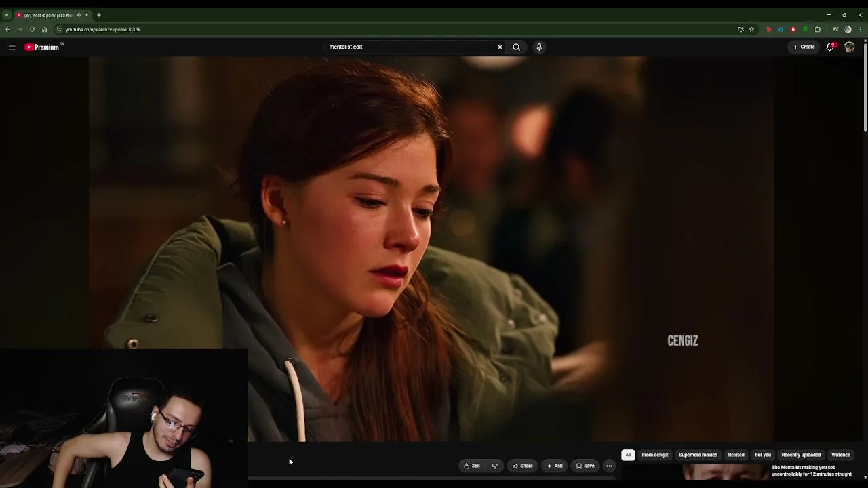Reload the current page
Image resolution: width=868 pixels, height=488 pixels.
(x=32, y=29)
